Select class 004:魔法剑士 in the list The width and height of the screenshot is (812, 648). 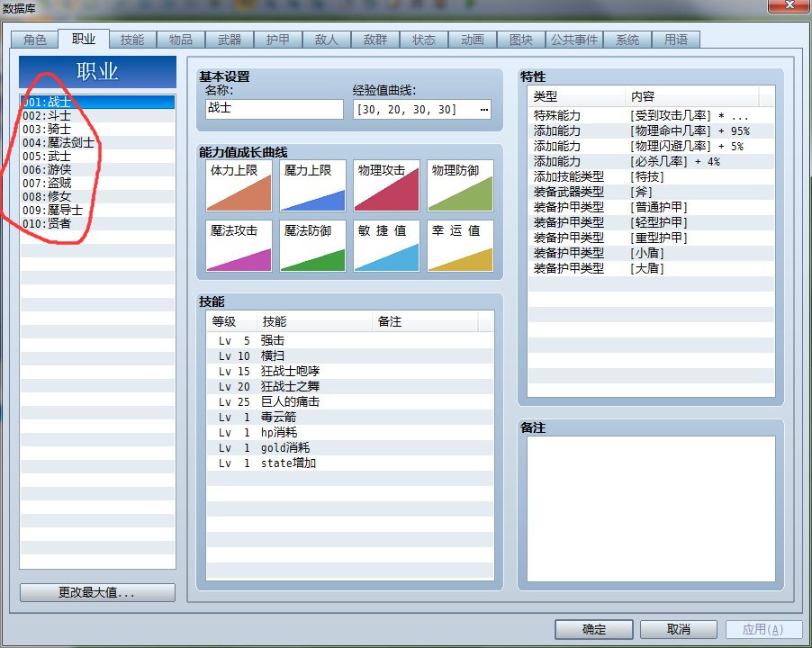pos(97,142)
